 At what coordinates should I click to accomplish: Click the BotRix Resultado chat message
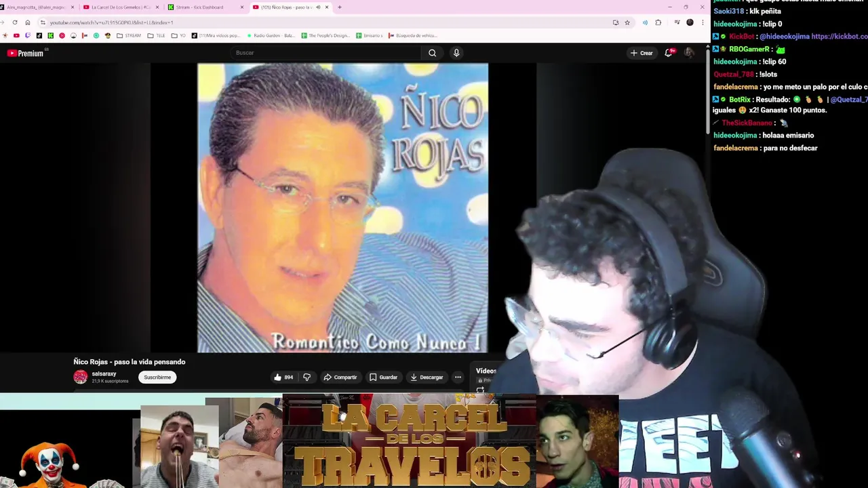pyautogui.click(x=790, y=105)
